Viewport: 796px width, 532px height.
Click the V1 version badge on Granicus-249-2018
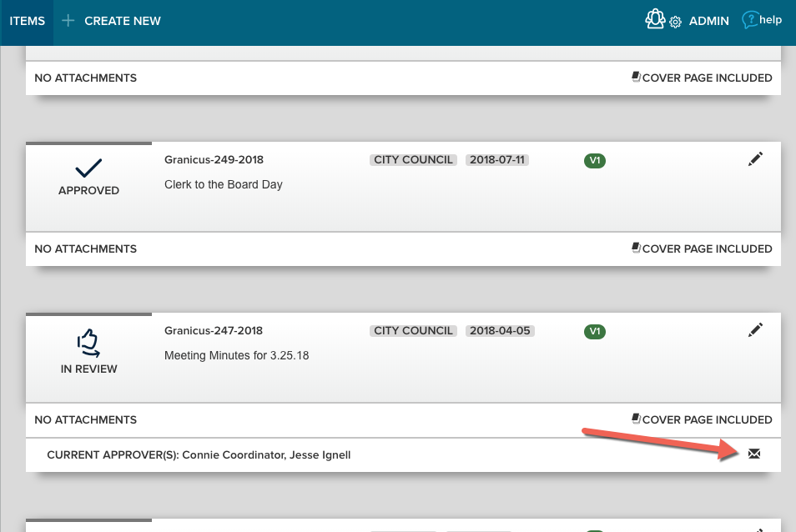(595, 160)
